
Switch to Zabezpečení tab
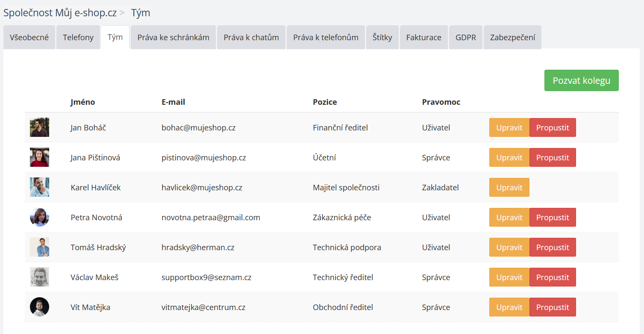coord(512,37)
